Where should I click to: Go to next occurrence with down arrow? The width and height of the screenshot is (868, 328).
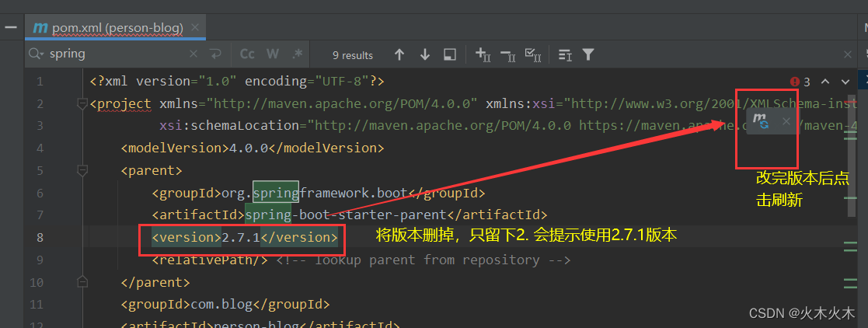(x=424, y=54)
